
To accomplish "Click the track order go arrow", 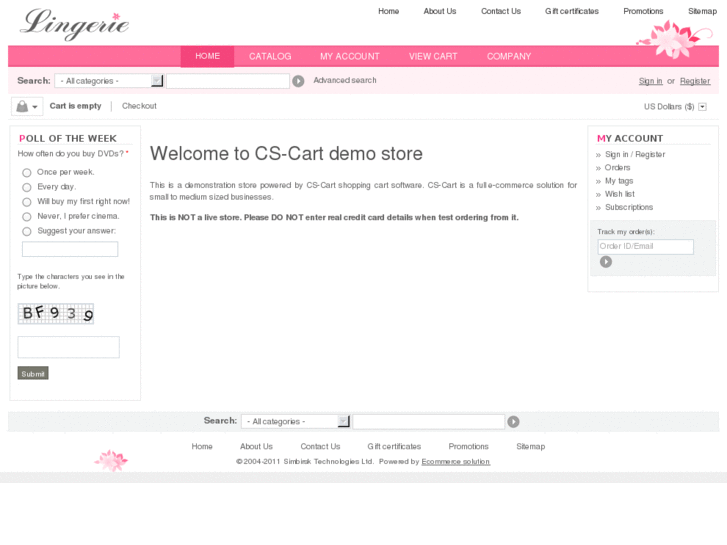I will tap(606, 262).
